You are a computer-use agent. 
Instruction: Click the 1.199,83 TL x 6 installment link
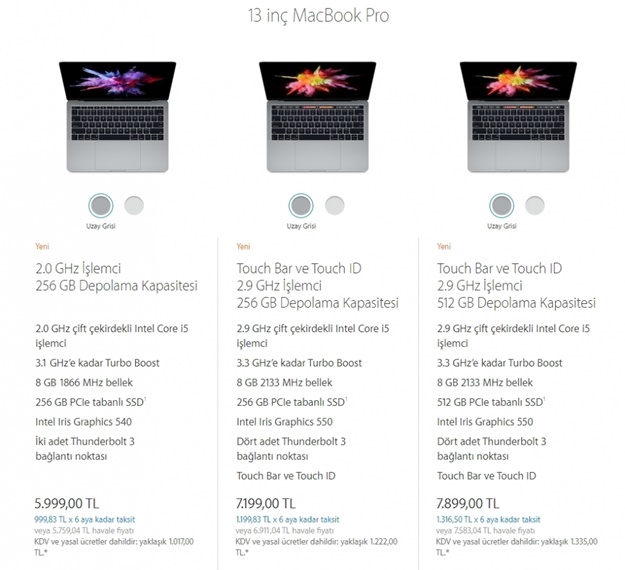click(x=287, y=519)
